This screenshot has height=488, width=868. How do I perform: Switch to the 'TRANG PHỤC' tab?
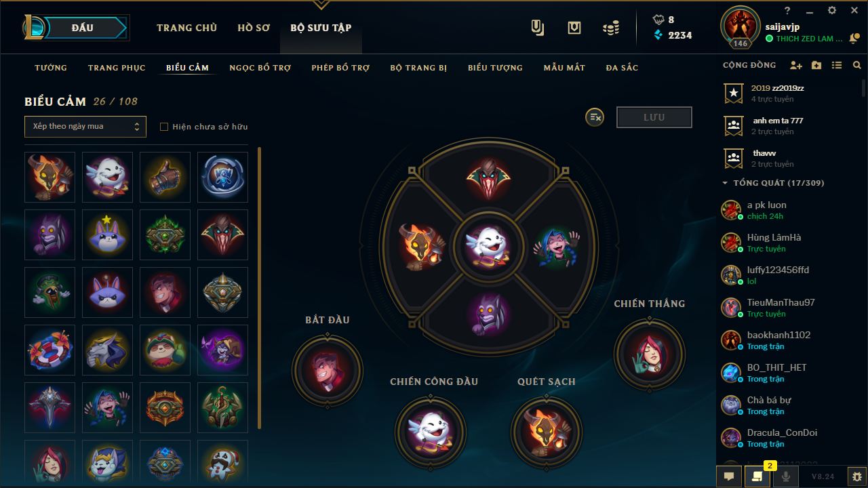pos(117,68)
